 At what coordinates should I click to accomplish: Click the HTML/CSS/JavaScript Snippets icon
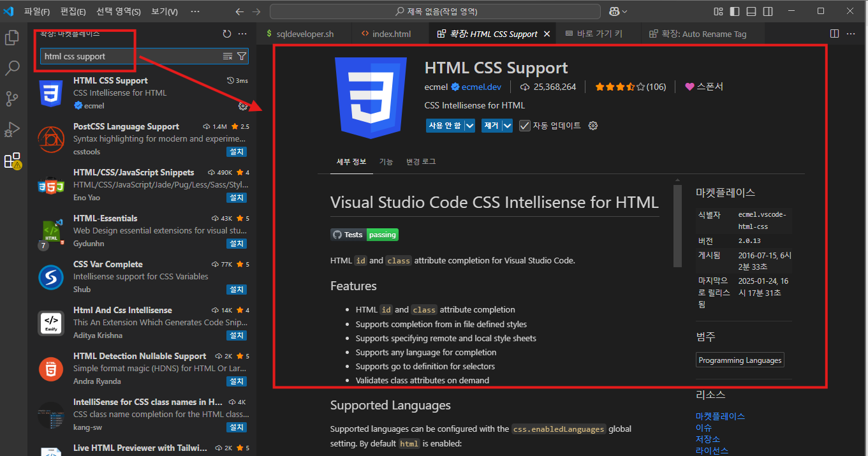(x=51, y=185)
